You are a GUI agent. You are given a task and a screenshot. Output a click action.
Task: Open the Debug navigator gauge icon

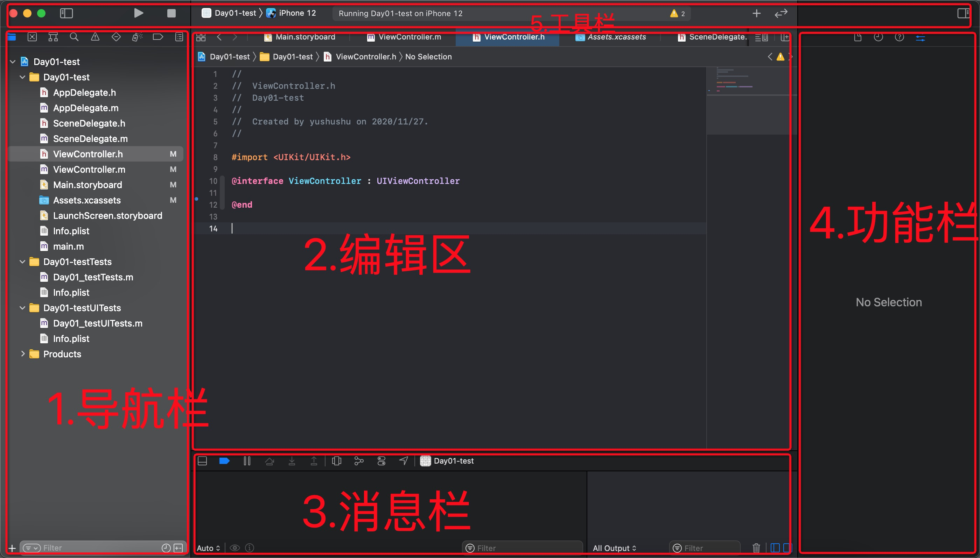(137, 37)
